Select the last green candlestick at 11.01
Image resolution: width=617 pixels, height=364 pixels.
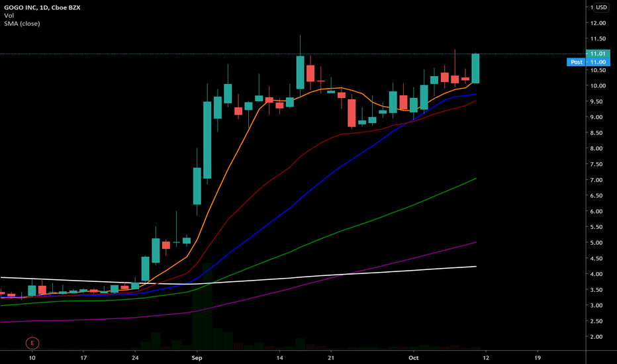click(475, 68)
